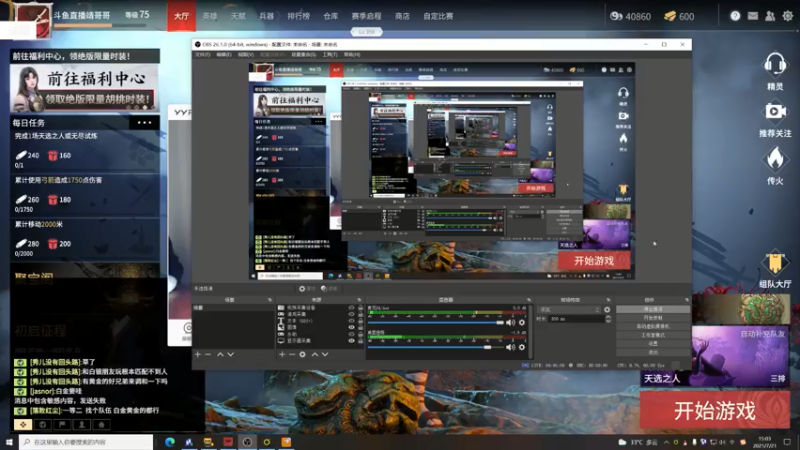Open the OBS 编辑(E) menu
Image resolution: width=800 pixels, height=450 pixels.
224,55
